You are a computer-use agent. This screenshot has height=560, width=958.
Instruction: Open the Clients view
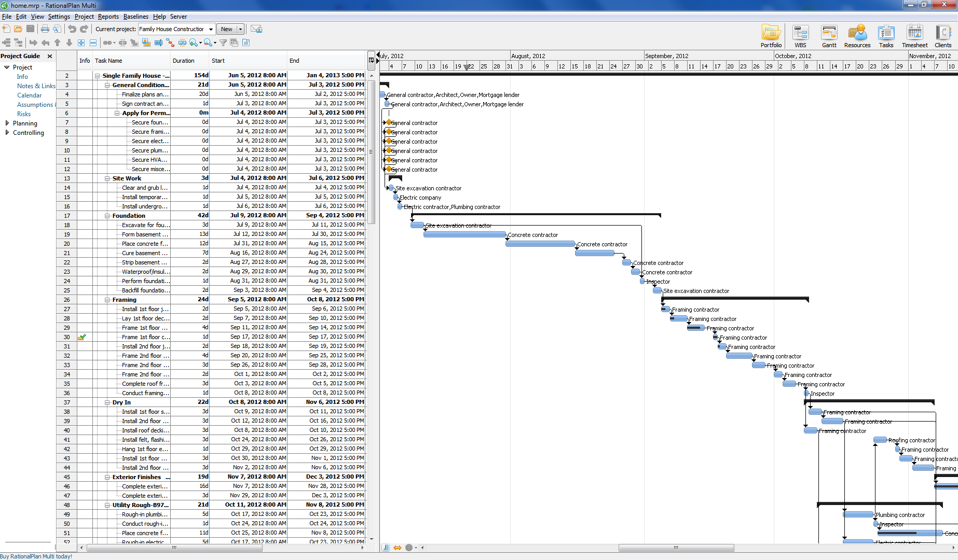click(x=943, y=35)
